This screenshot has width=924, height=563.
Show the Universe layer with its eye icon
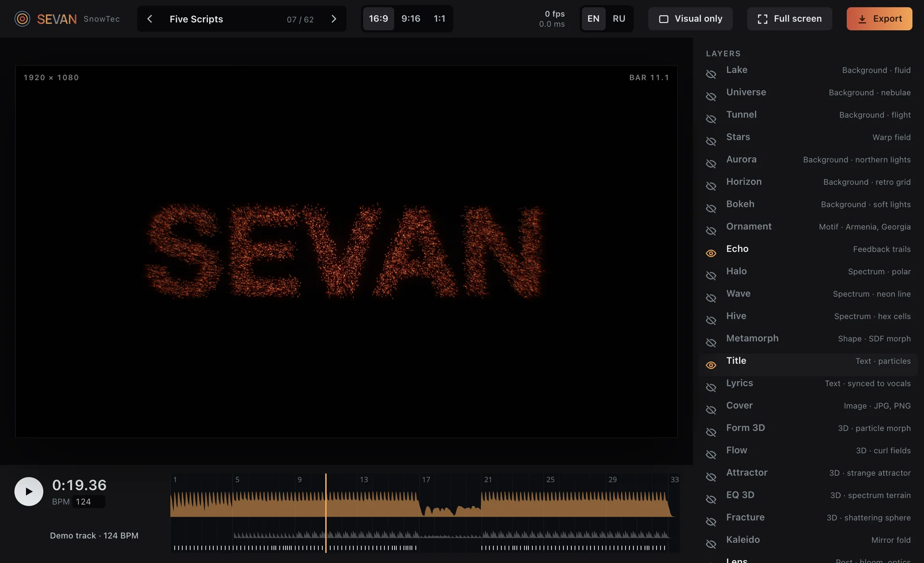point(711,97)
